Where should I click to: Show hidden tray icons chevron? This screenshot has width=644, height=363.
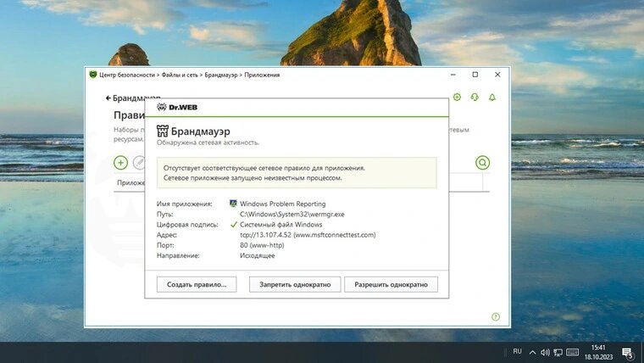[x=532, y=352]
